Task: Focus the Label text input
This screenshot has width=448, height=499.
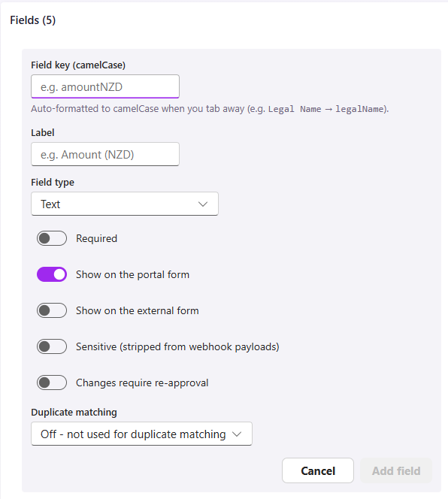Action: [105, 154]
